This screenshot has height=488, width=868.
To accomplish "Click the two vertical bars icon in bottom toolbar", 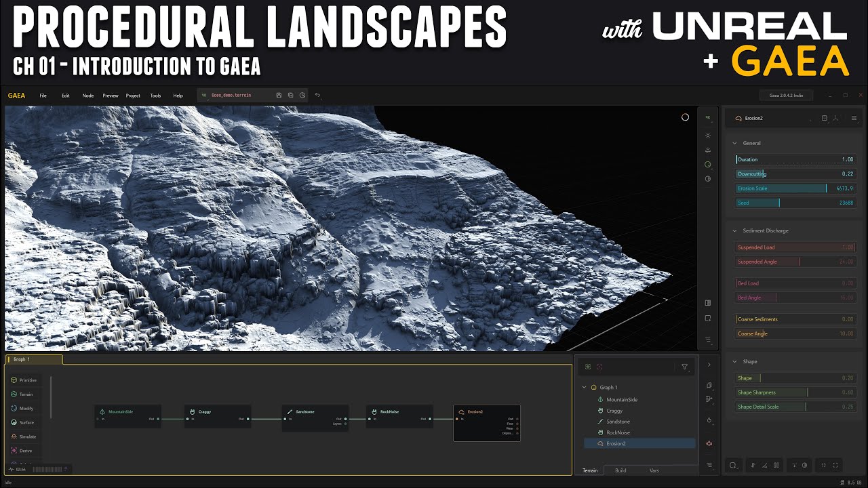I will (x=776, y=465).
